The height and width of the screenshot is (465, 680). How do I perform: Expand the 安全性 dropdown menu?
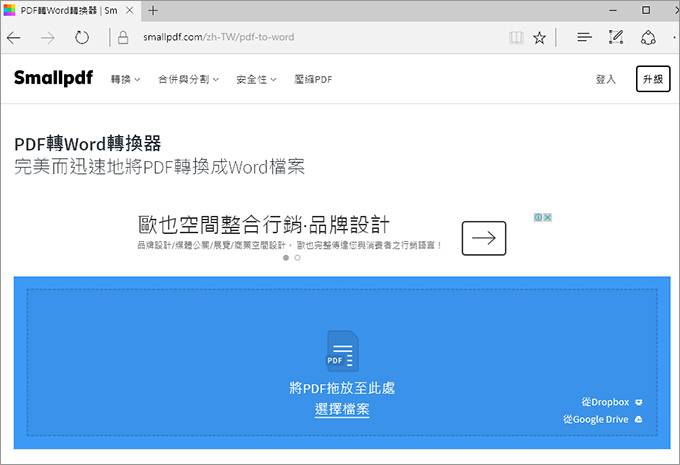(x=256, y=79)
